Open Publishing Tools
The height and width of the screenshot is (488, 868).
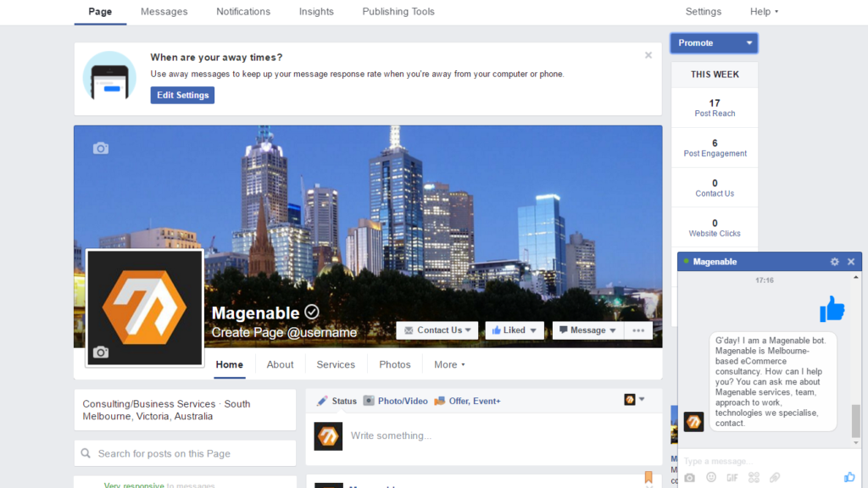[398, 12]
